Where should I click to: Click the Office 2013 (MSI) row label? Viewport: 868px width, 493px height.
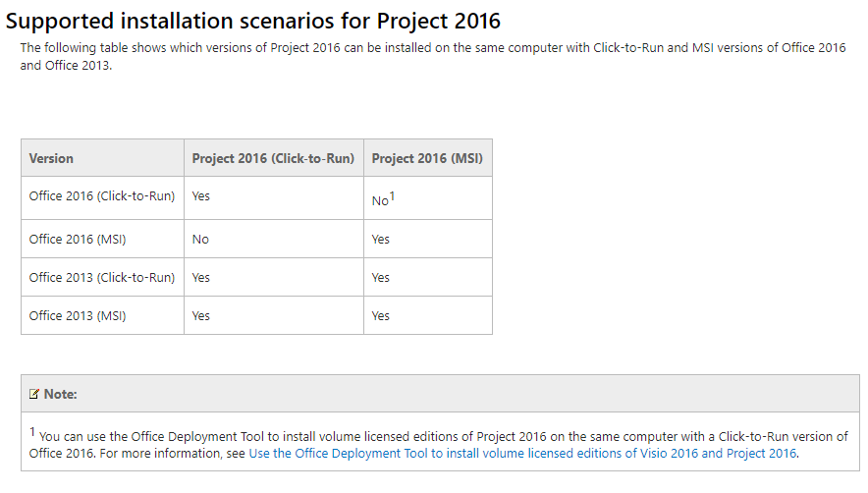pos(78,316)
